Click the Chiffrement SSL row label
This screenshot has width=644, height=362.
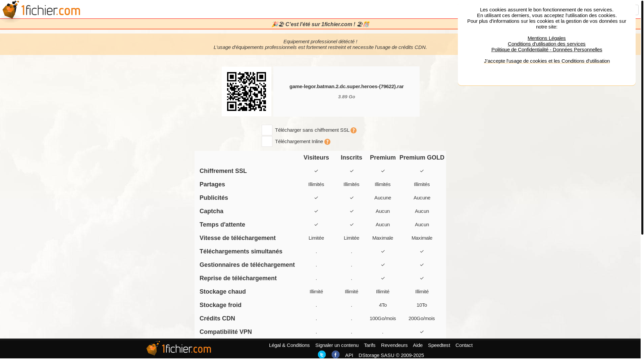[223, 171]
